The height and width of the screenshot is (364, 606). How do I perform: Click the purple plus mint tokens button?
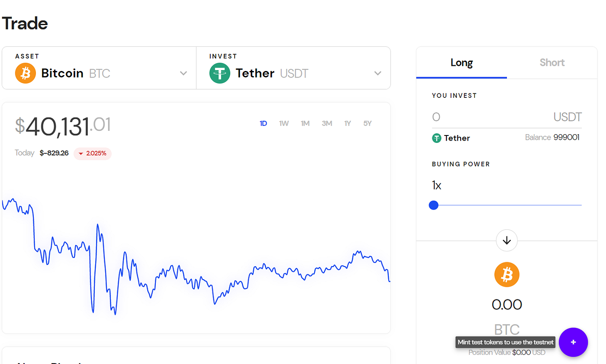(573, 342)
